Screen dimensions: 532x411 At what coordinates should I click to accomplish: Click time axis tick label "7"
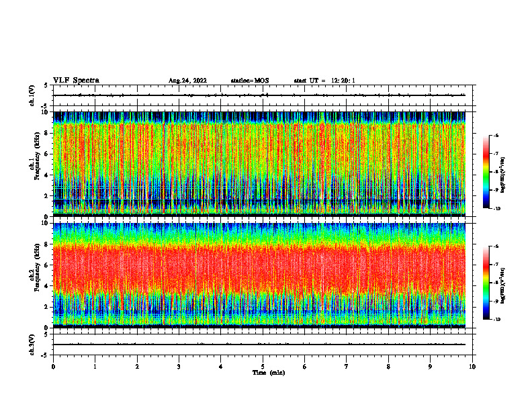tap(347, 367)
